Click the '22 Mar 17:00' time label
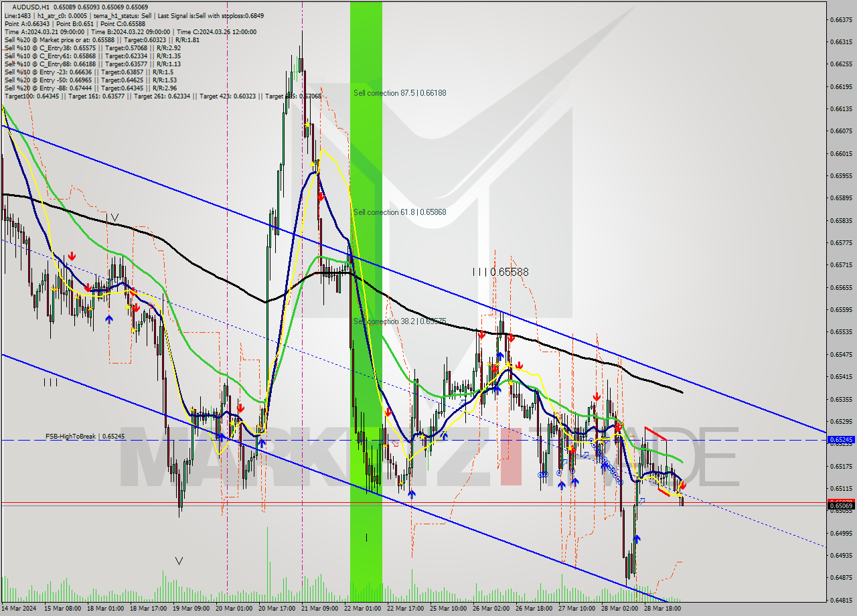This screenshot has height=616, width=857. point(405,609)
